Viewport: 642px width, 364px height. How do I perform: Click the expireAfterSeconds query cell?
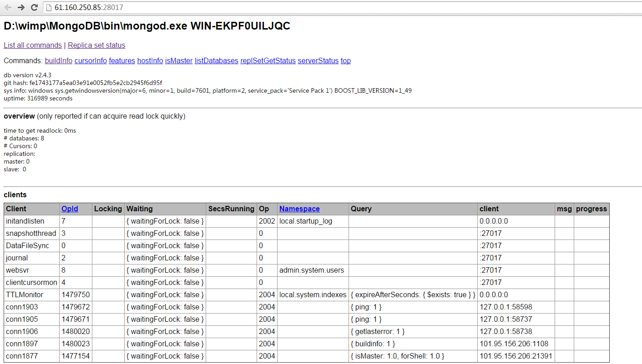click(413, 295)
